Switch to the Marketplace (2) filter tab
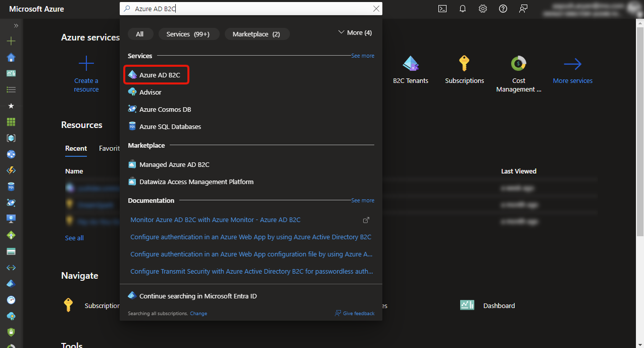Screen dimensions: 644x348 [257, 34]
